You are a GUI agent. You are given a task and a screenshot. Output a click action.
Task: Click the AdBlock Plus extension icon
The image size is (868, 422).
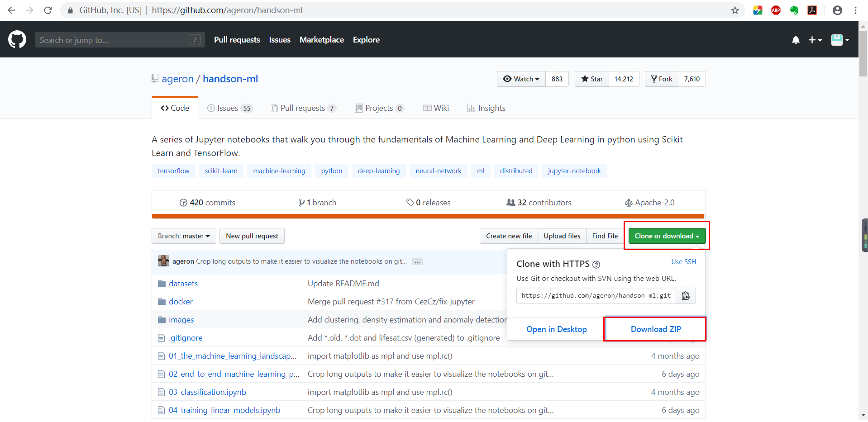tap(776, 10)
